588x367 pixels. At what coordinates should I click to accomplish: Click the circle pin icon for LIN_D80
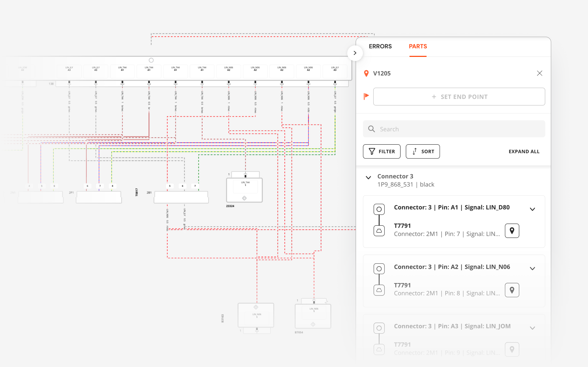coord(379,209)
